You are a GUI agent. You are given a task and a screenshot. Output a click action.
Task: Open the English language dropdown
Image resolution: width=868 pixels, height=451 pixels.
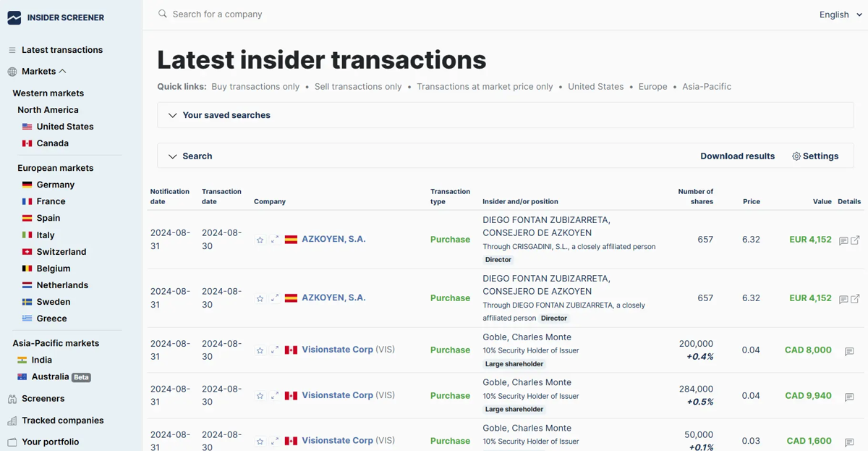tap(841, 14)
